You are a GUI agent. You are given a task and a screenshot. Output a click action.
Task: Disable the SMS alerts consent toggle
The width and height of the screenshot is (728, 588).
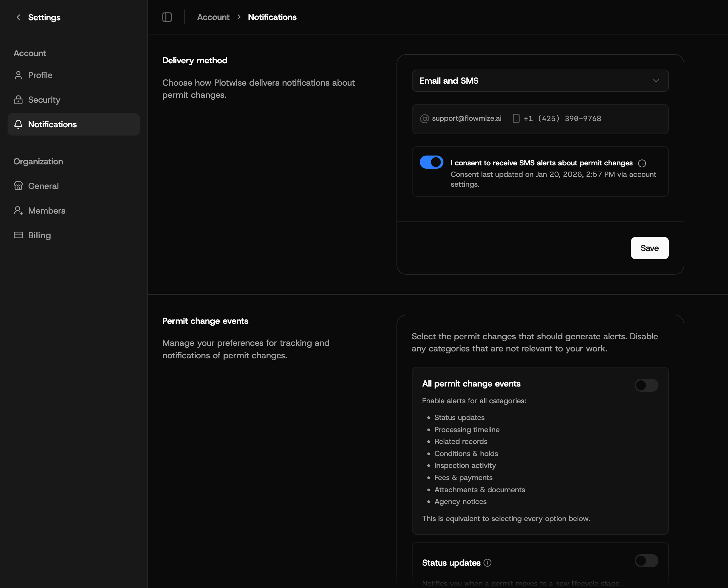(x=431, y=162)
